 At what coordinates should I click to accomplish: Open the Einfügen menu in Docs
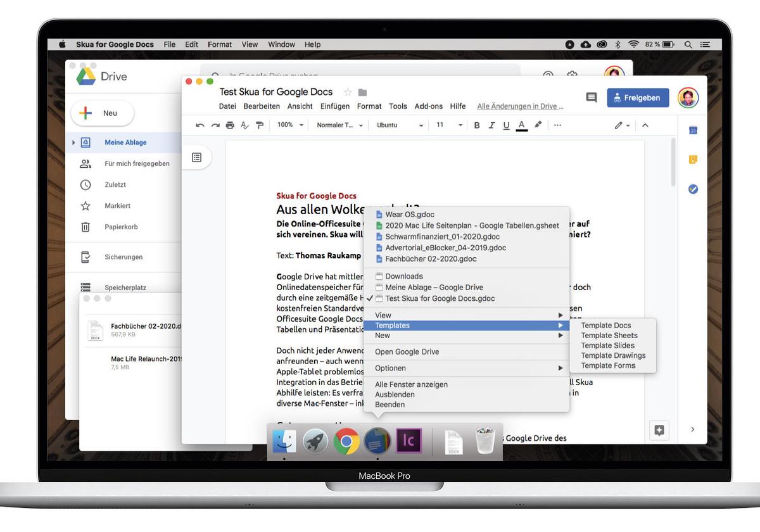tap(335, 106)
